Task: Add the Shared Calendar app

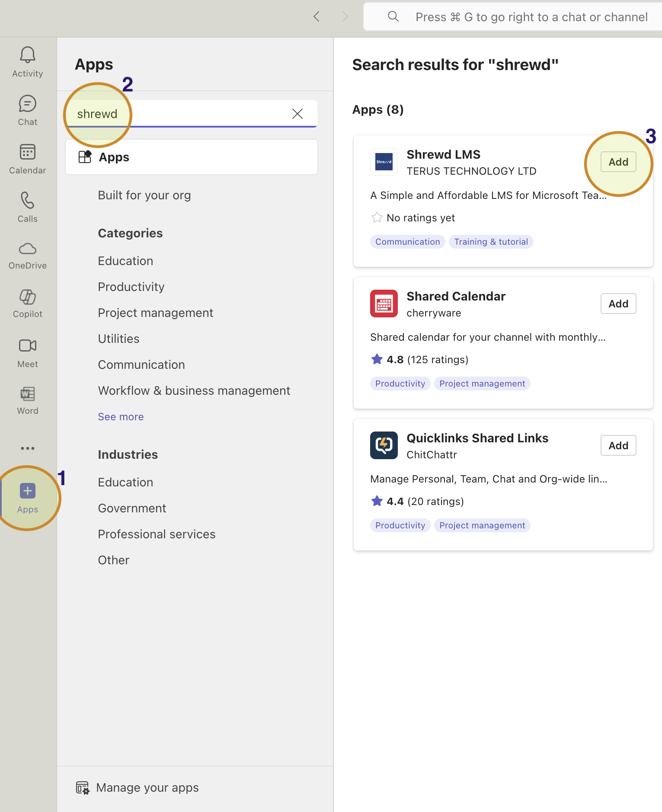Action: coord(618,304)
